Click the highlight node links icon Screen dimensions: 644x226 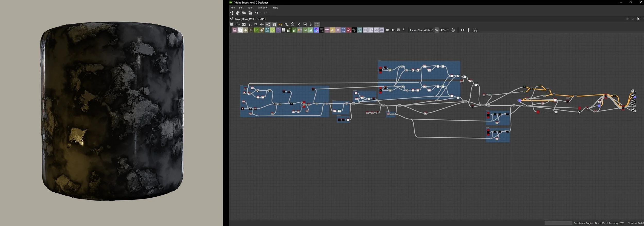(262, 24)
